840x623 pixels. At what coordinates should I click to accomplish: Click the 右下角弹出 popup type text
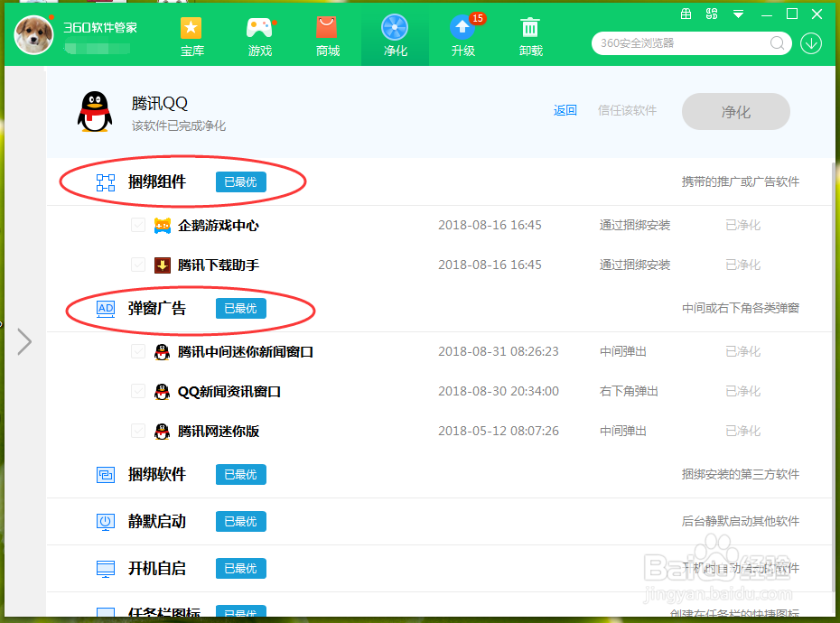629,391
